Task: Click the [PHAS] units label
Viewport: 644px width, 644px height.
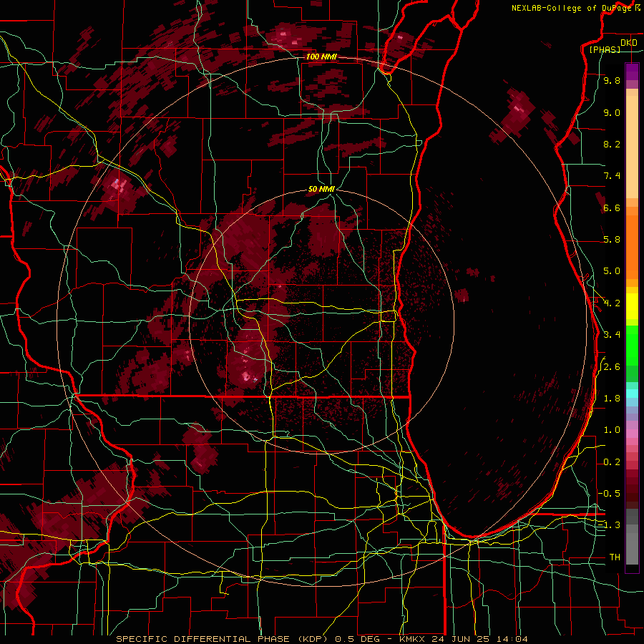Action: pos(605,49)
